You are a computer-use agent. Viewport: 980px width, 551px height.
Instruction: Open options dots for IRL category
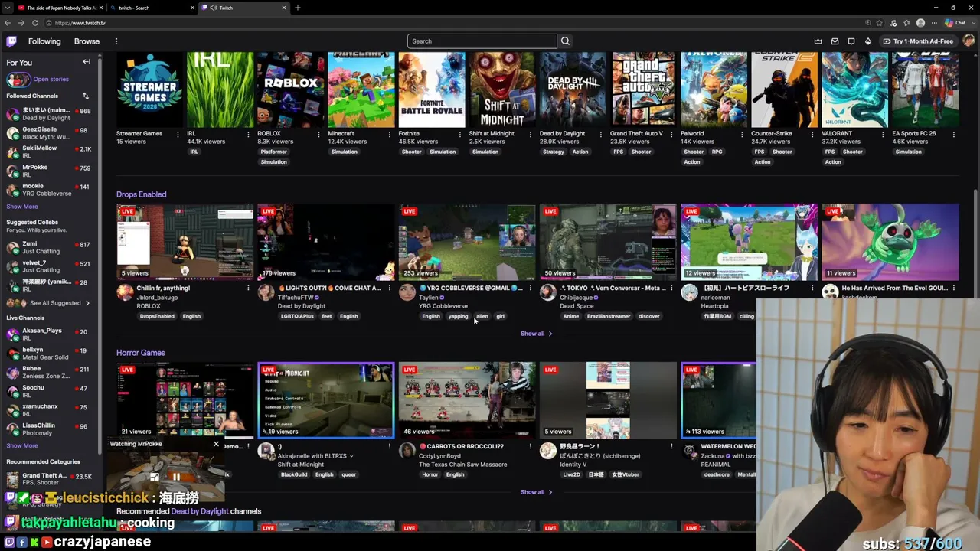click(248, 134)
